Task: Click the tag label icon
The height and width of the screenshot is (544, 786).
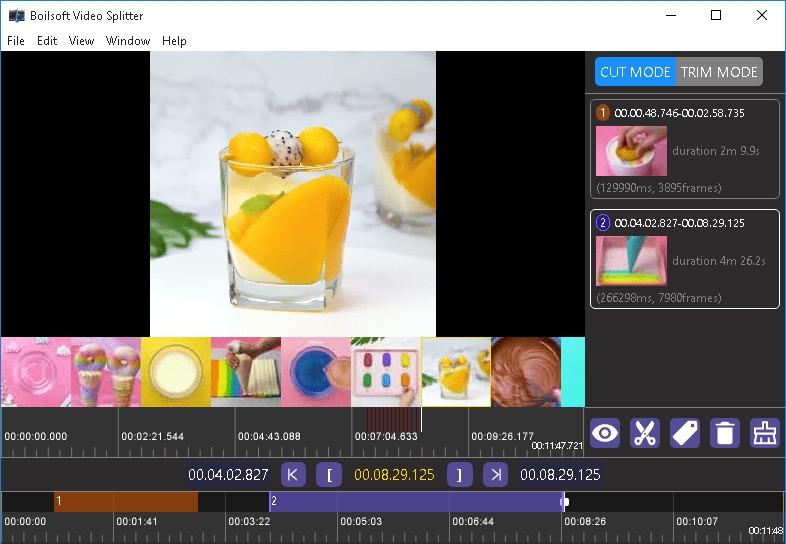Action: tap(685, 433)
